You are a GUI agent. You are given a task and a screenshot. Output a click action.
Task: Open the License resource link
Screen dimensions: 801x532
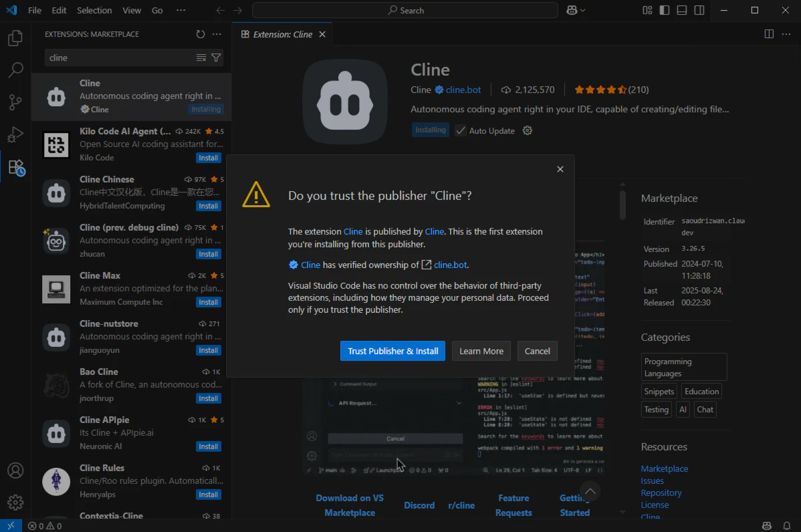(x=655, y=505)
